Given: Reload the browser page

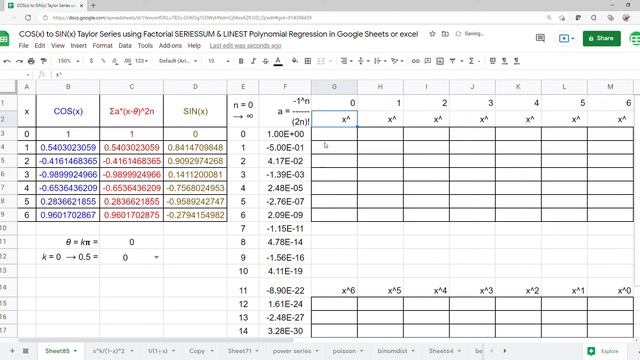Looking at the screenshot, I should 28,18.
